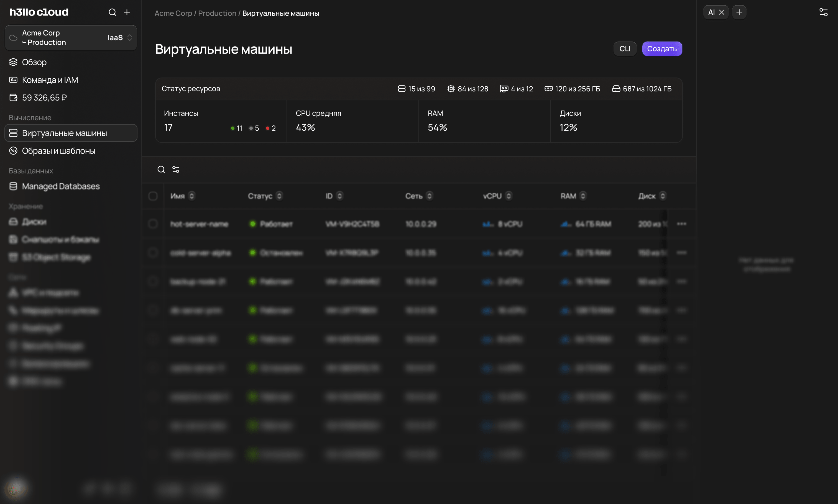The image size is (838, 504).
Task: Click the RAM chart icon in hot-server-name row
Action: click(566, 224)
